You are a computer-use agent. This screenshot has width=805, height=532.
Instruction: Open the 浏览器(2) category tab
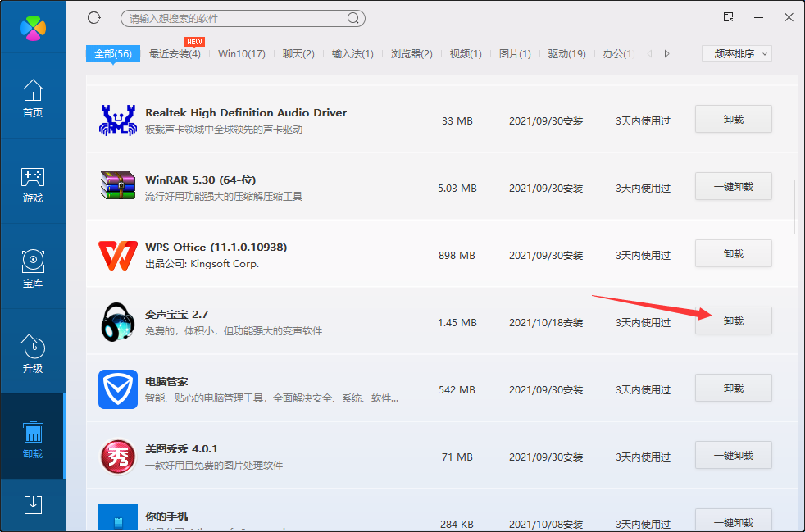point(412,54)
